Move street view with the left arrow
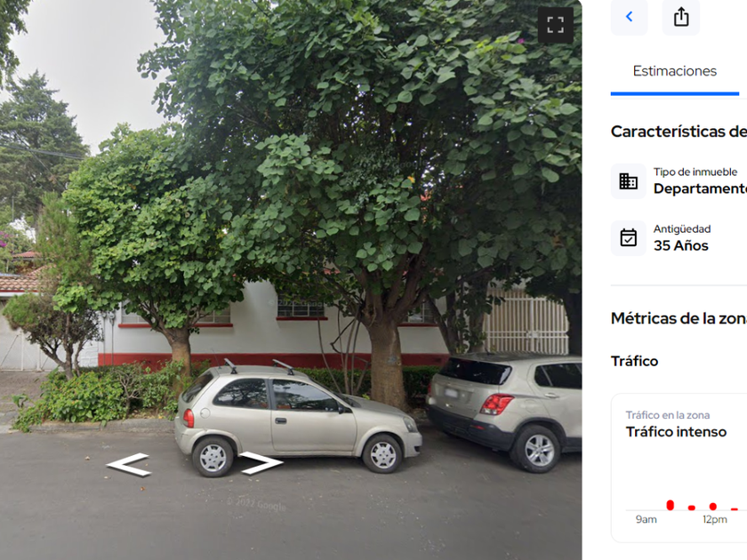This screenshot has width=747, height=560. [x=129, y=464]
